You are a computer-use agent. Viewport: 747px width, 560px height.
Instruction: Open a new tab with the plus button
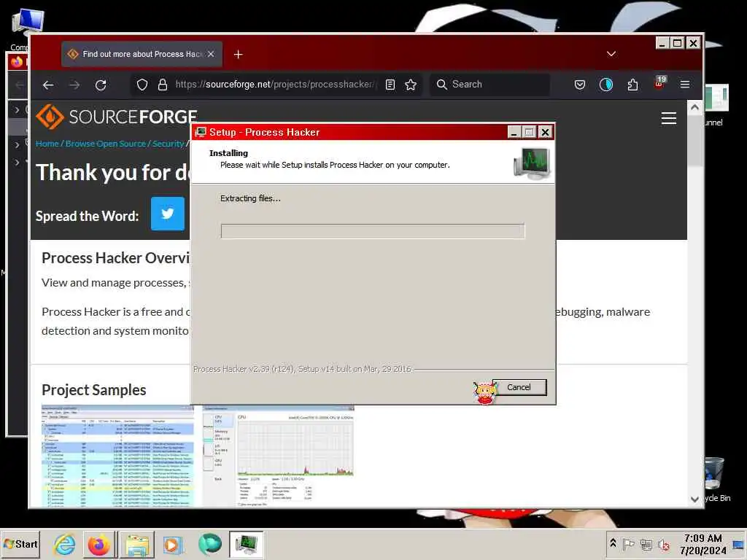(239, 55)
